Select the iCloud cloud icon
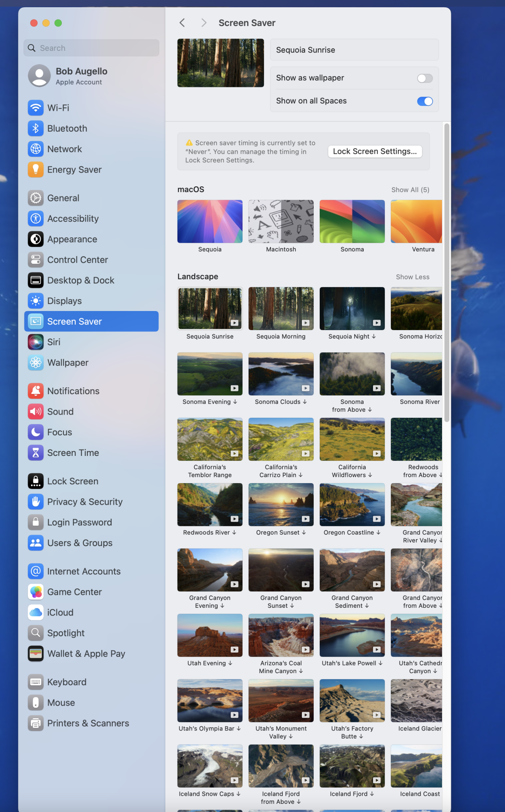The width and height of the screenshot is (505, 812). 36,613
